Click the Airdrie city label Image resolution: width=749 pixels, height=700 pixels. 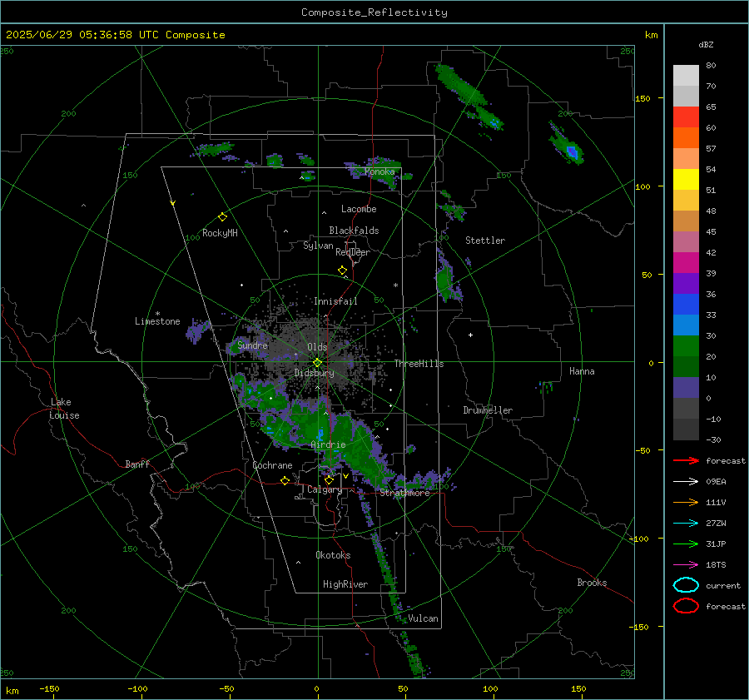tap(328, 444)
